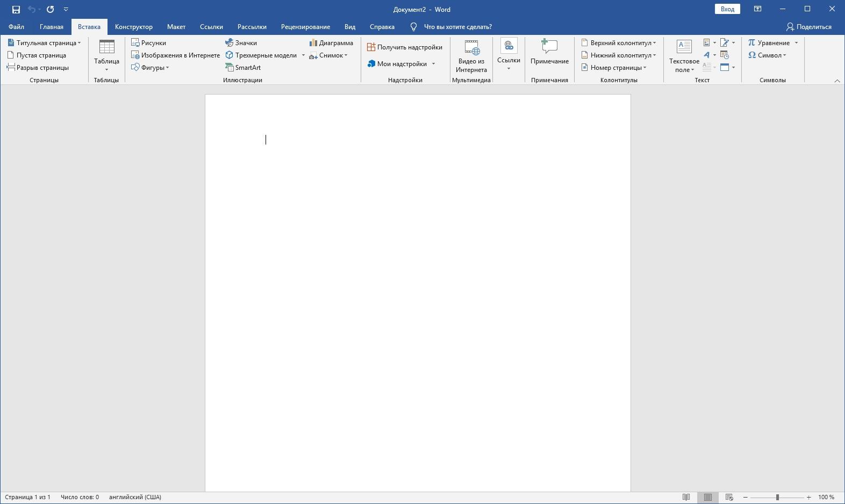Viewport: 845px width, 504px height.
Task: Insert a SmartArt graphic
Action: click(x=243, y=68)
